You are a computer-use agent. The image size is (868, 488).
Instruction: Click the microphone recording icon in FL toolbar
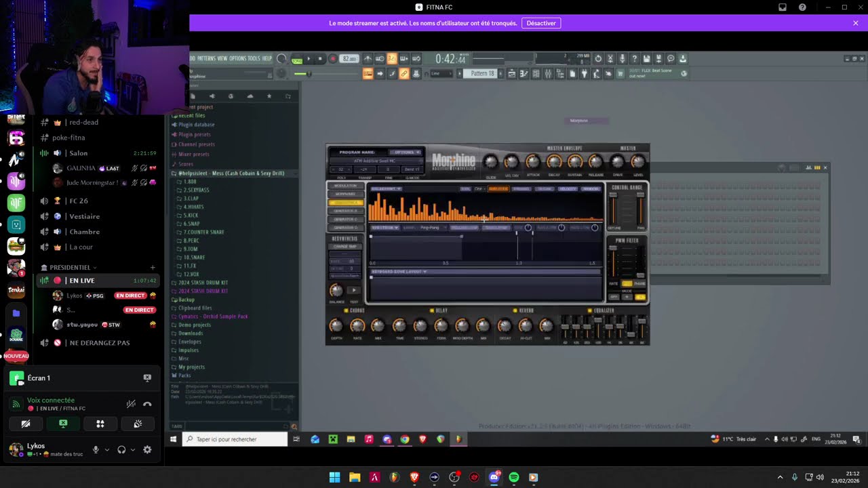(622, 59)
